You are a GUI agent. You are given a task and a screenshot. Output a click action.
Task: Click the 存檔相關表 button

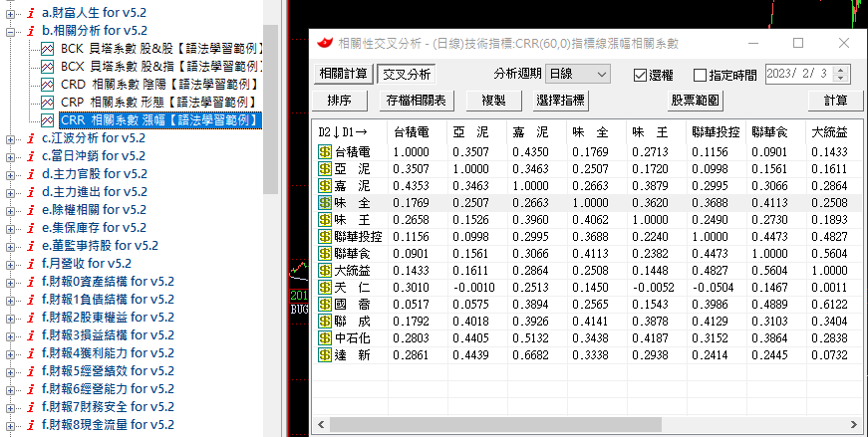[417, 101]
